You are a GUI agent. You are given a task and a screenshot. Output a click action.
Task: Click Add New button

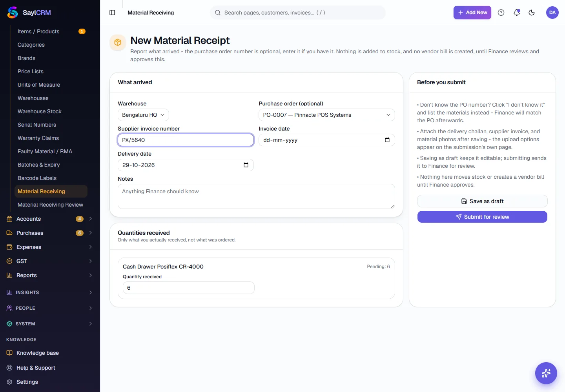(472, 13)
